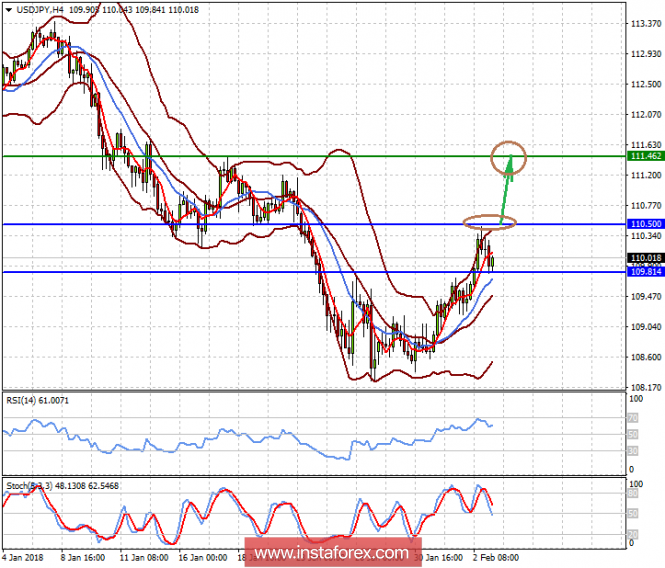Click the 113.370 price scale label
665x568 pixels.
point(644,23)
